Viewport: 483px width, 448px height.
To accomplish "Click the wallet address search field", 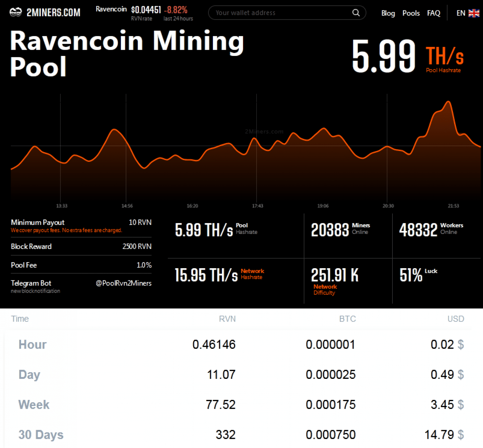I will coord(277,13).
